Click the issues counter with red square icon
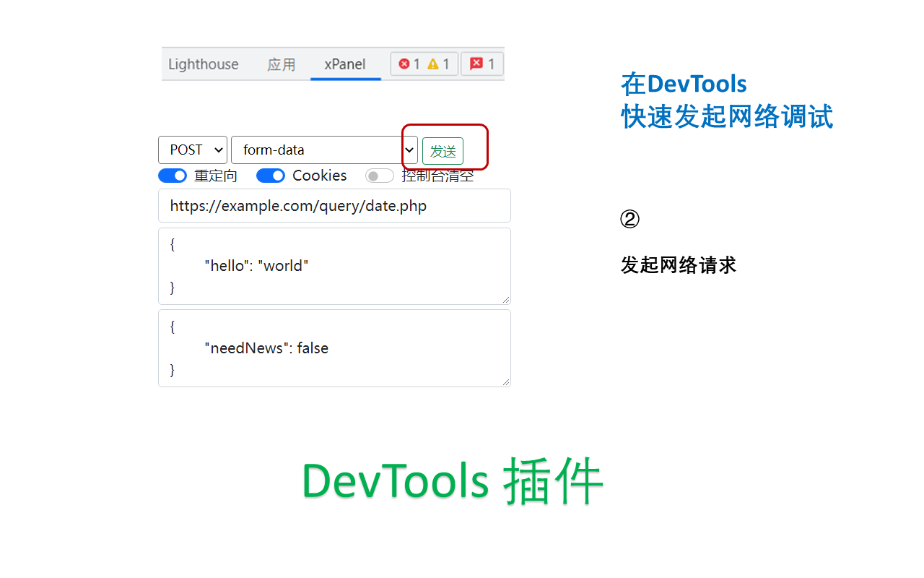The height and width of the screenshot is (578, 924). (482, 64)
